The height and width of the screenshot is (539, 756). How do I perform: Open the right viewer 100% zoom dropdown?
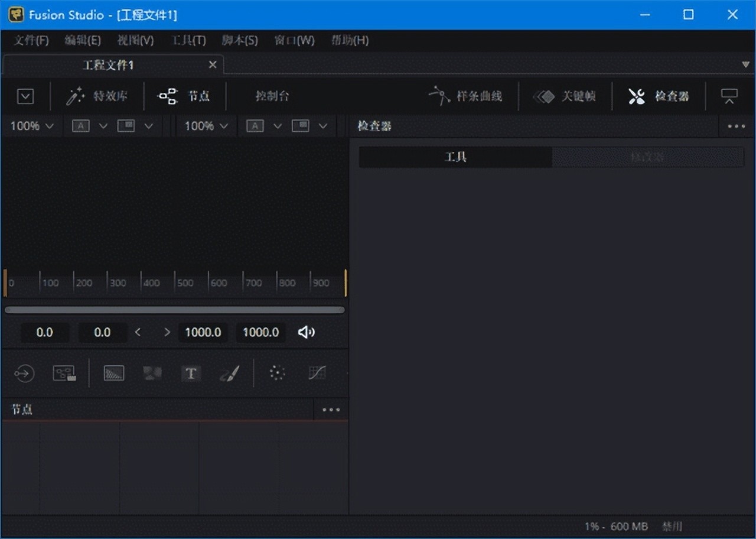tap(206, 126)
